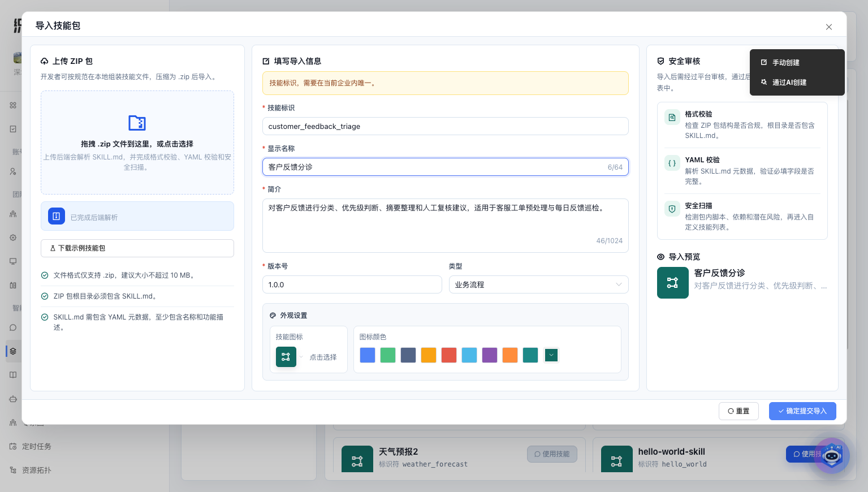The height and width of the screenshot is (492, 868).
Task: Click the first sidebar user icon
Action: [x=13, y=171]
